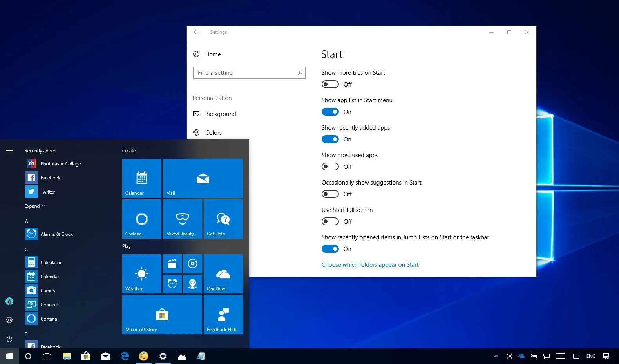The image size is (619, 364).
Task: Open the Mixed Reality tile
Action: click(183, 219)
